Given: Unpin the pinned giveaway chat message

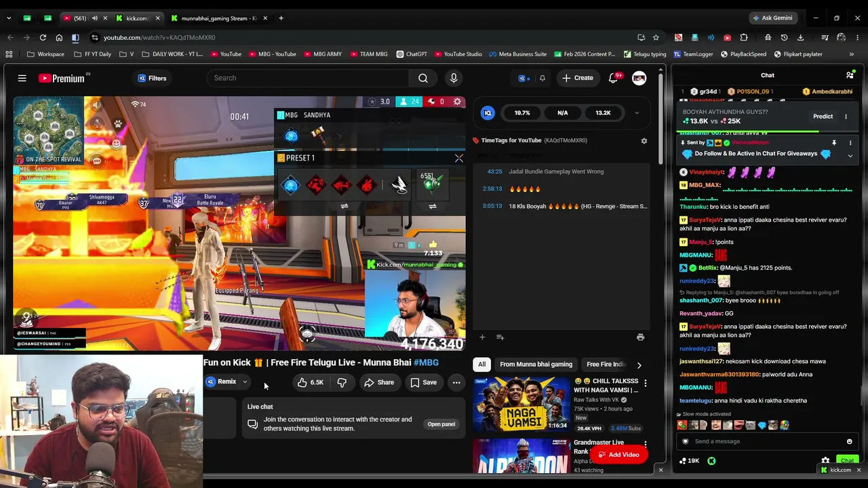Looking at the screenshot, I should [833, 143].
